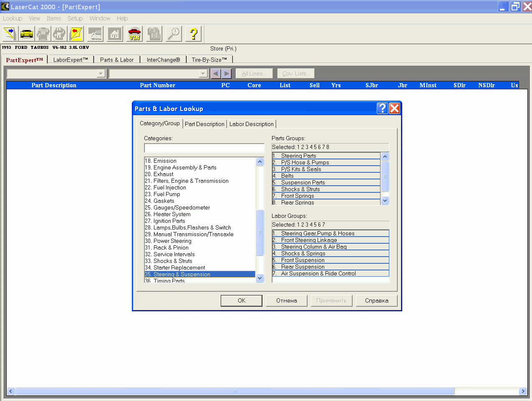Switch to the Labor Description dialog tab
Viewport: 532px width, 401px height.
(x=252, y=124)
